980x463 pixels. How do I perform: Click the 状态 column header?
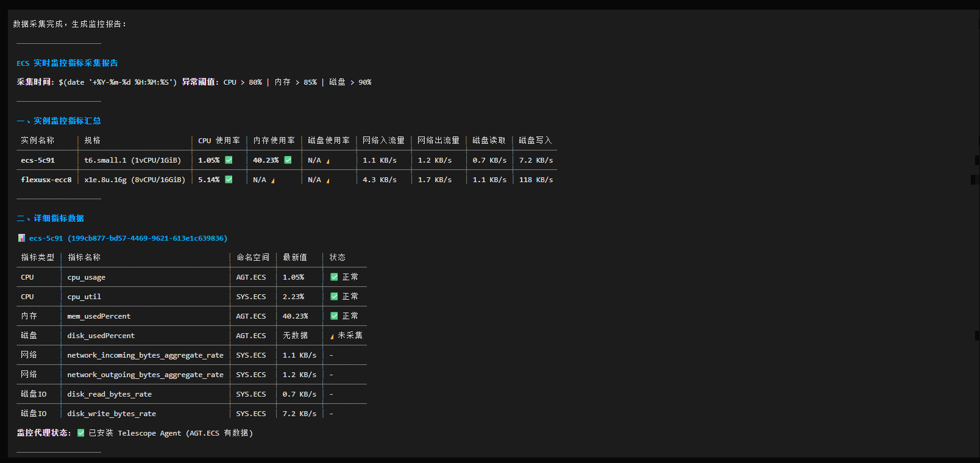pyautogui.click(x=338, y=258)
